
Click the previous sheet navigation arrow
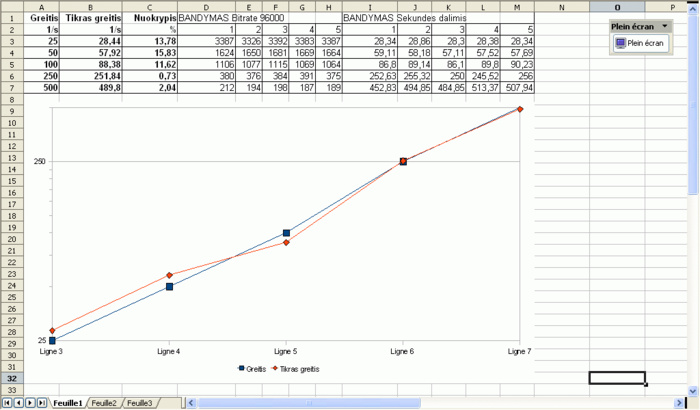tap(19, 403)
